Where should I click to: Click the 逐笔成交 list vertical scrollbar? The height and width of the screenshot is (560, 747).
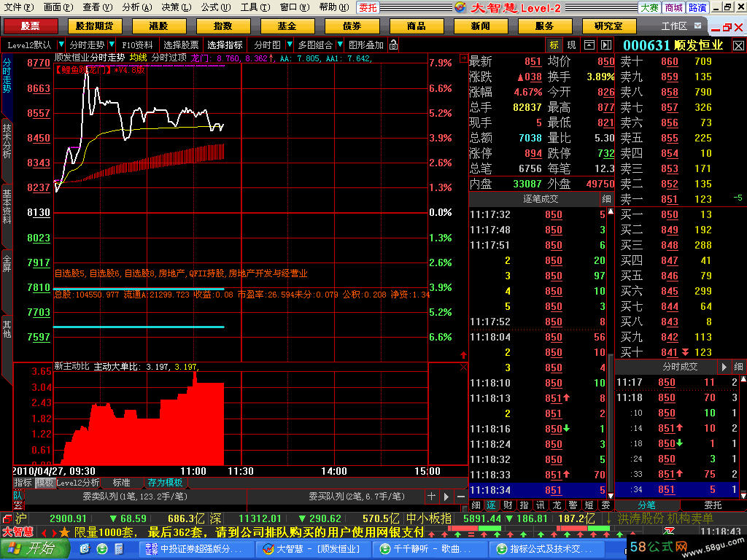click(x=611, y=354)
